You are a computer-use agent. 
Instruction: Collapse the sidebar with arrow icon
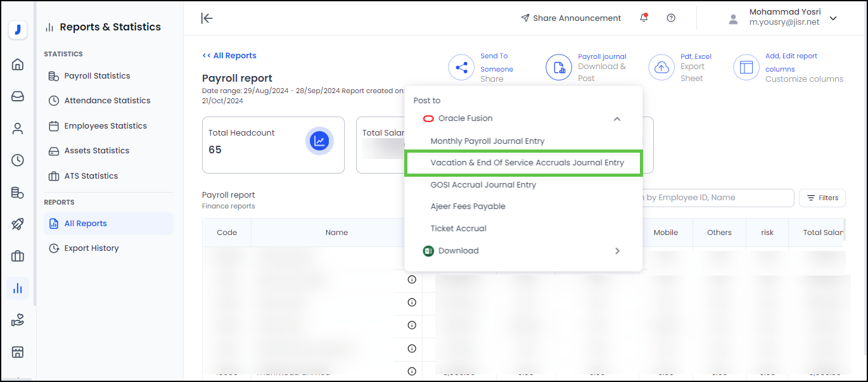[x=207, y=18]
